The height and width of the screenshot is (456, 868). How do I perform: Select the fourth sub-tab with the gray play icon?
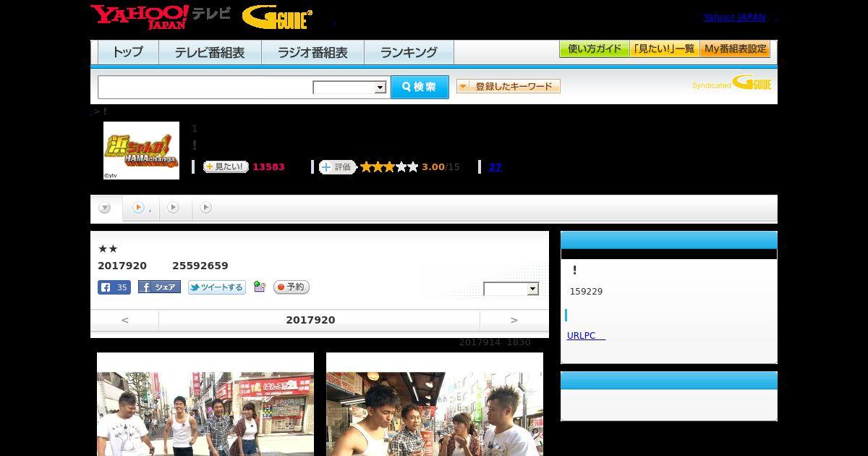(x=206, y=208)
